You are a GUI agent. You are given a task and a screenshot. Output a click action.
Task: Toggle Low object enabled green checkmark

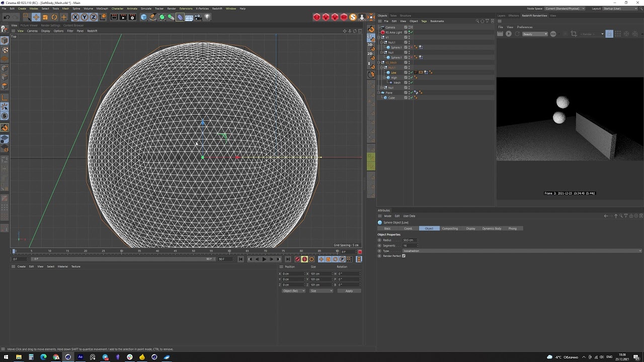[x=411, y=72]
